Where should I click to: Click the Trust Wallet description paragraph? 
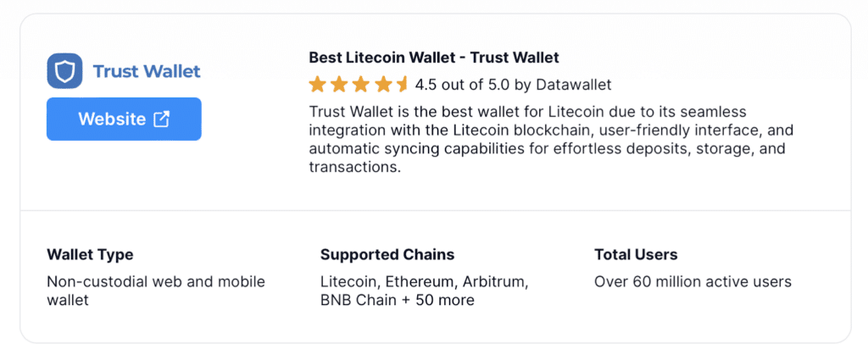(551, 139)
